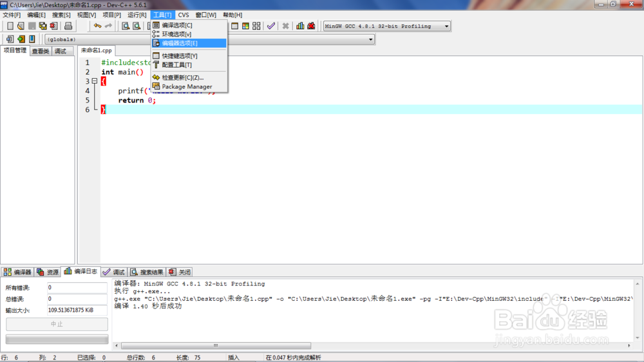Open the 编辑[E] menu
Screen dimensions: 644x362
coord(36,15)
